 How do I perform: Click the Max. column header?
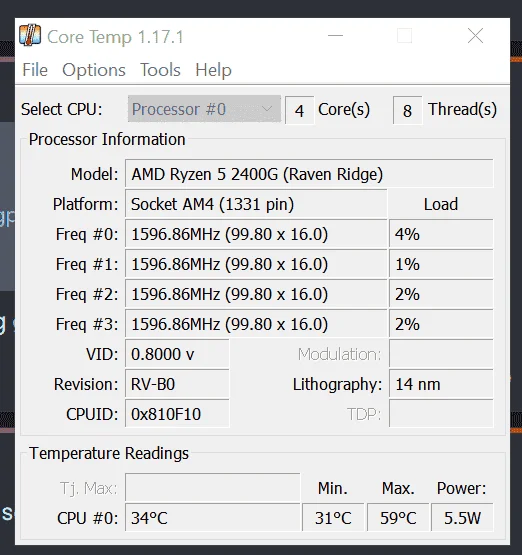coord(398,488)
